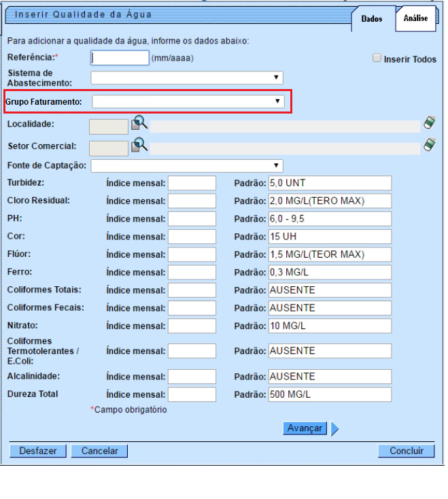This screenshot has width=448, height=499.
Task: Click the Concluir button
Action: [407, 451]
